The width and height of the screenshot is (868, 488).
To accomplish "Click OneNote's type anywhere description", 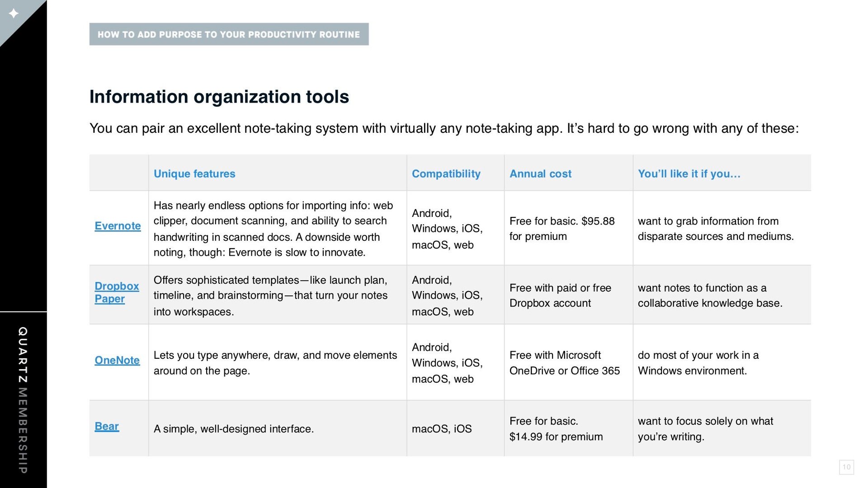I will (275, 363).
